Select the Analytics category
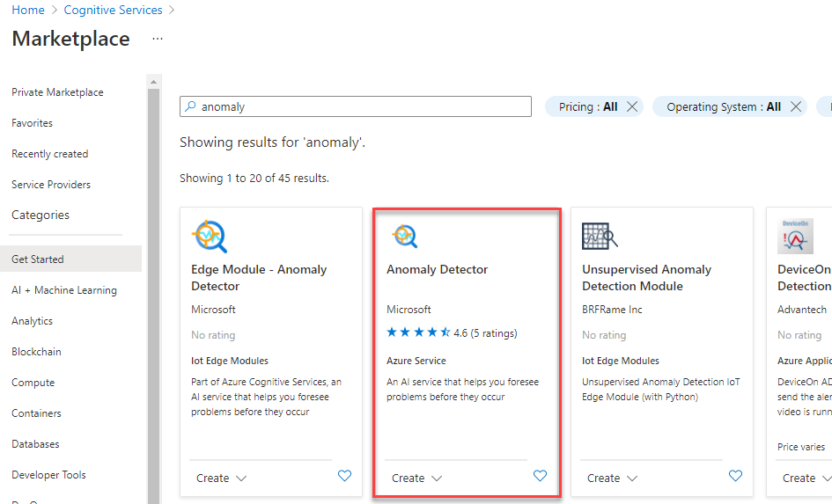The height and width of the screenshot is (504, 832). [x=33, y=321]
